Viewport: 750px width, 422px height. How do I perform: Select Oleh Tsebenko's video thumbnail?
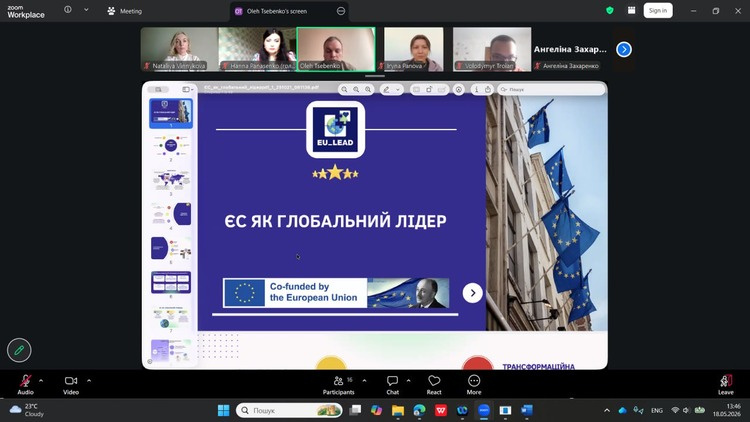pos(336,49)
